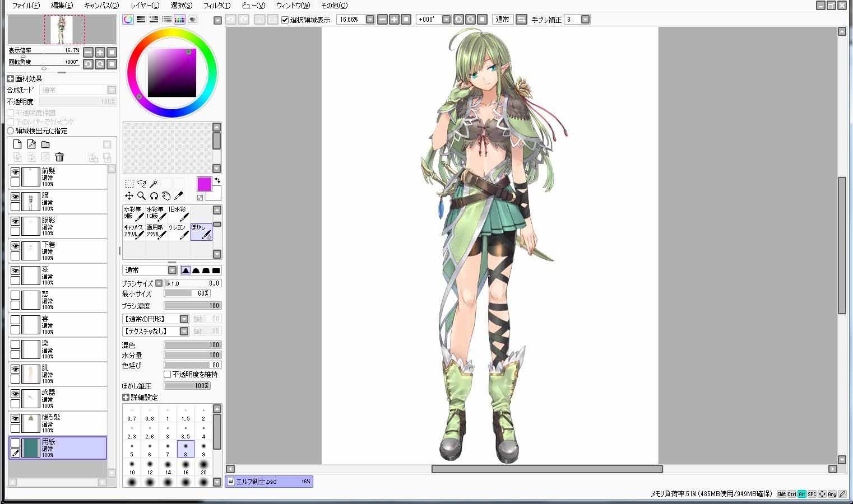Hide the 前髪 layer

[x=15, y=172]
